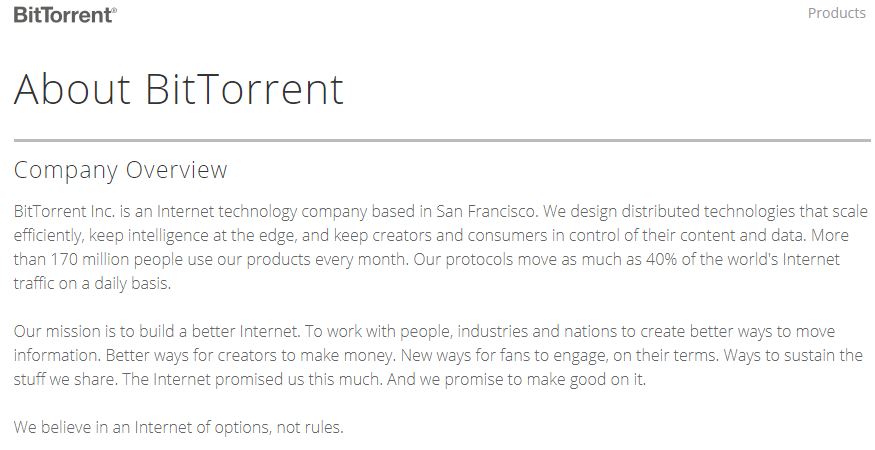Click the Company Overview section heading
Viewport: 875px width, 450px height.
(x=121, y=170)
